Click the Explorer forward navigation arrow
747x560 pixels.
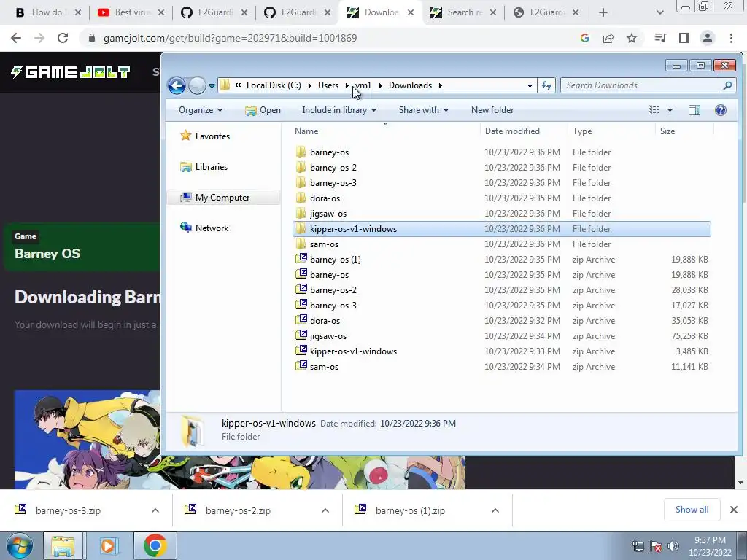[x=197, y=86]
